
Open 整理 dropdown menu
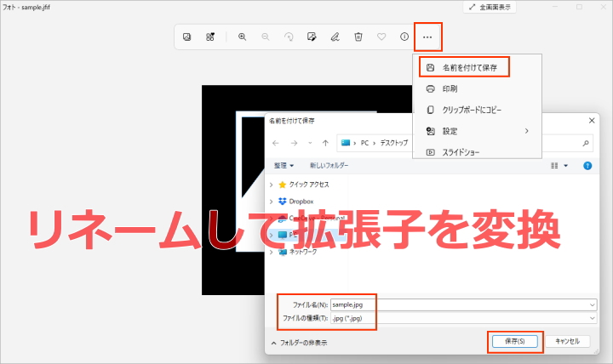click(284, 166)
